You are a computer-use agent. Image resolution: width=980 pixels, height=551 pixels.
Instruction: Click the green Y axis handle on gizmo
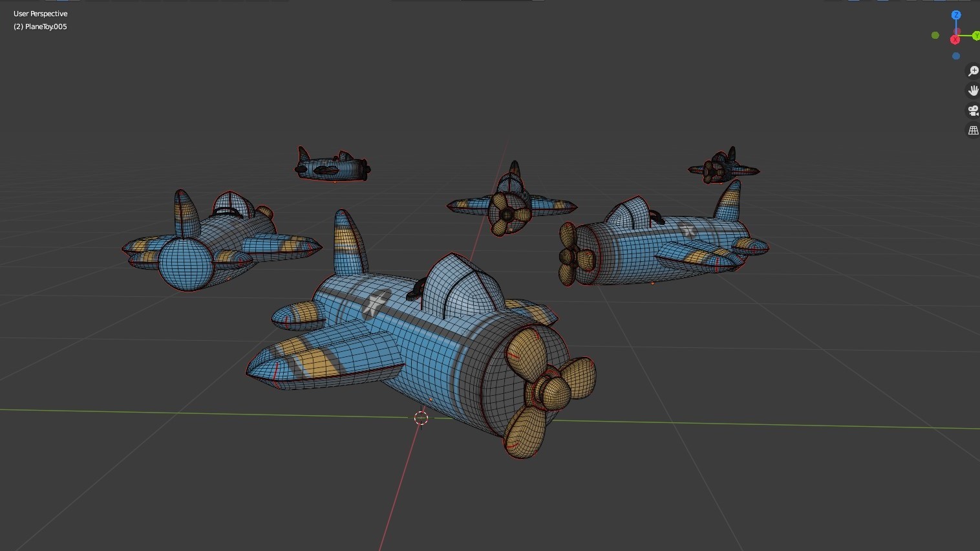[x=976, y=37]
